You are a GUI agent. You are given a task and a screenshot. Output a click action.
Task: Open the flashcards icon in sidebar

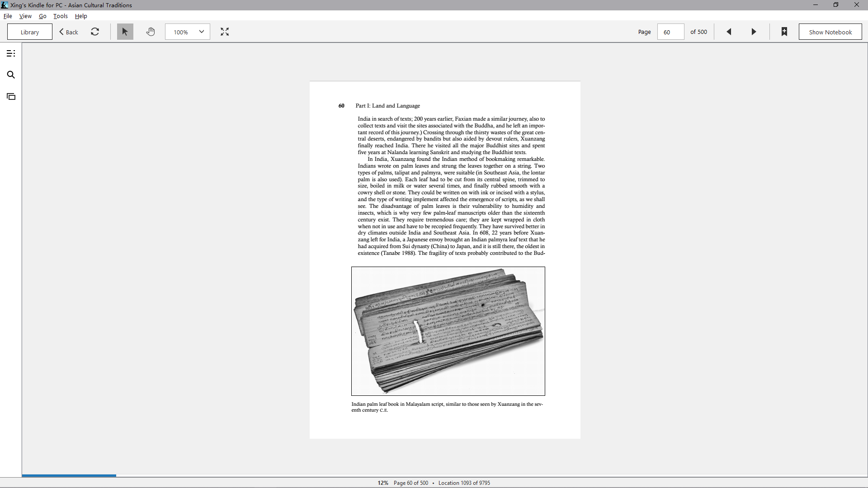pyautogui.click(x=11, y=97)
